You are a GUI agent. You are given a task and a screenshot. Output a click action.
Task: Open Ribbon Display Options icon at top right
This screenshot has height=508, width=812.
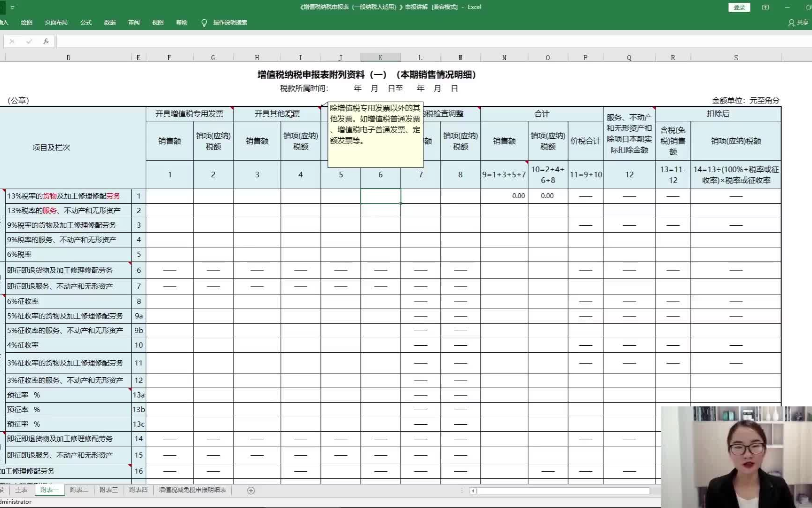[x=766, y=7]
